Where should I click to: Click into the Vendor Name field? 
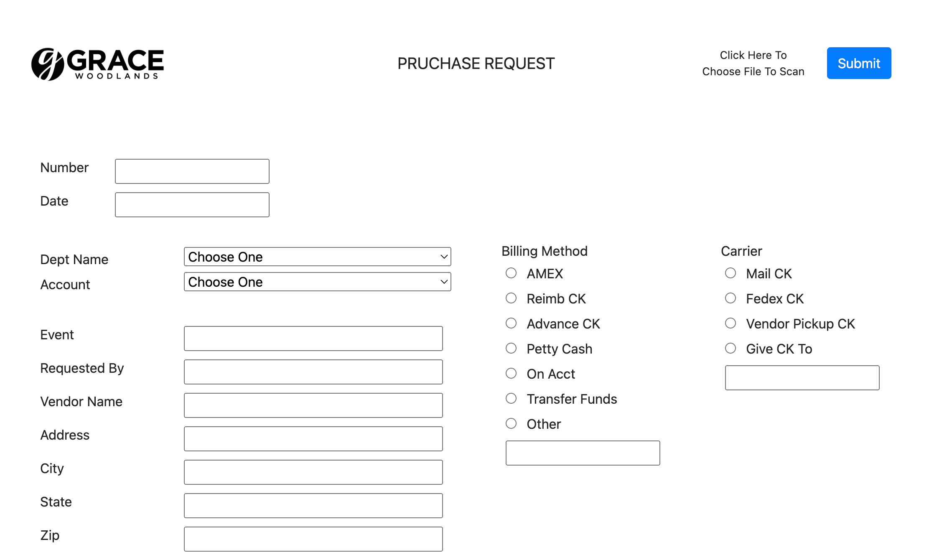(313, 405)
